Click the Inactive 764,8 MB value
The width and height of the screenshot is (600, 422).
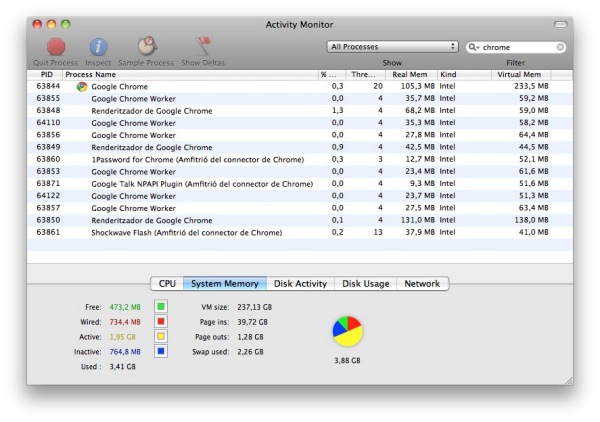(125, 352)
